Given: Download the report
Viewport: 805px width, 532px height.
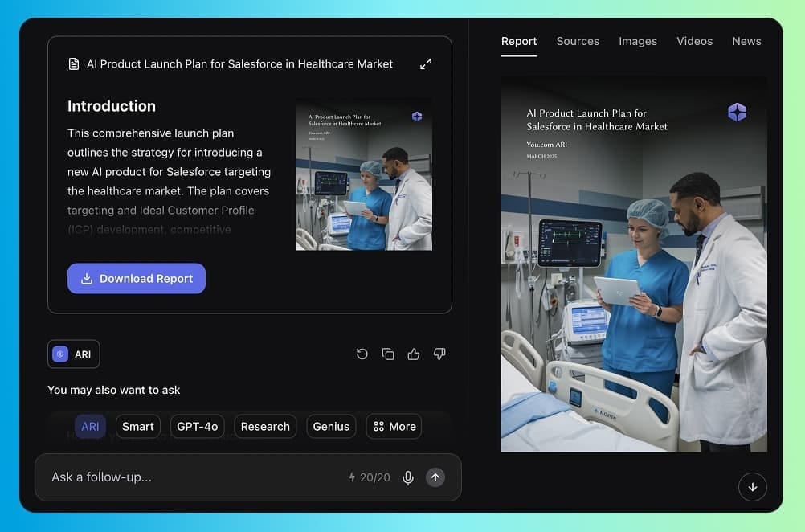Looking at the screenshot, I should [x=137, y=278].
